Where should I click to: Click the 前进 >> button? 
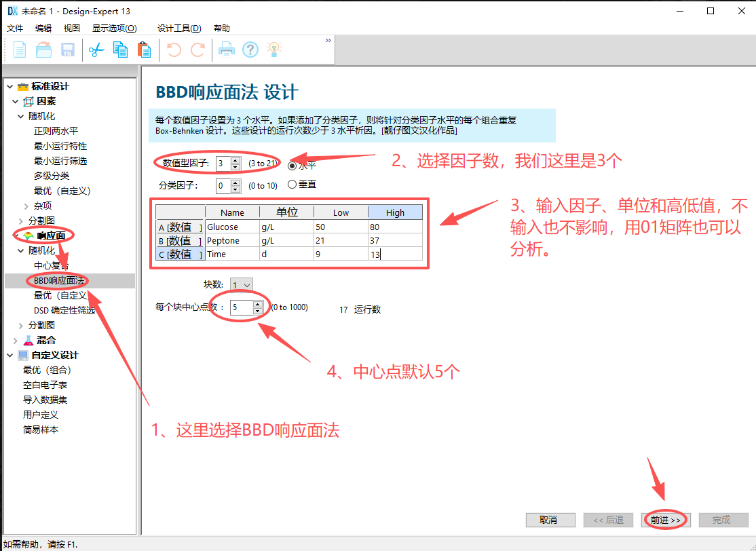(x=664, y=520)
